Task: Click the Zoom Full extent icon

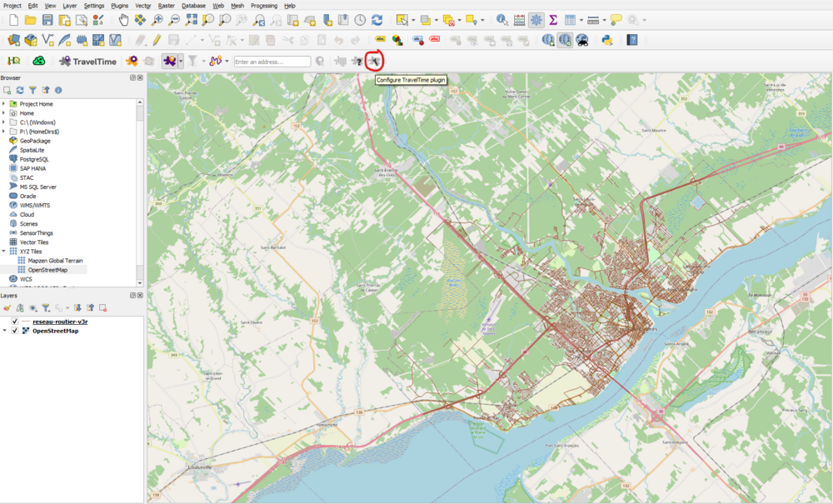Action: click(x=191, y=19)
